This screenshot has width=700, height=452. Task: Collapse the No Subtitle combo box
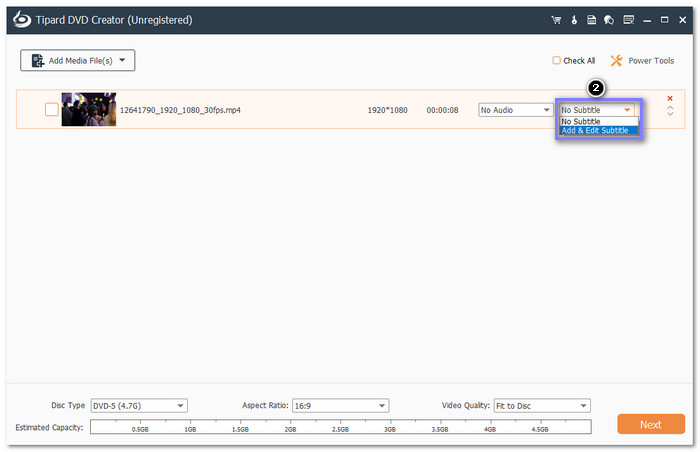click(596, 110)
